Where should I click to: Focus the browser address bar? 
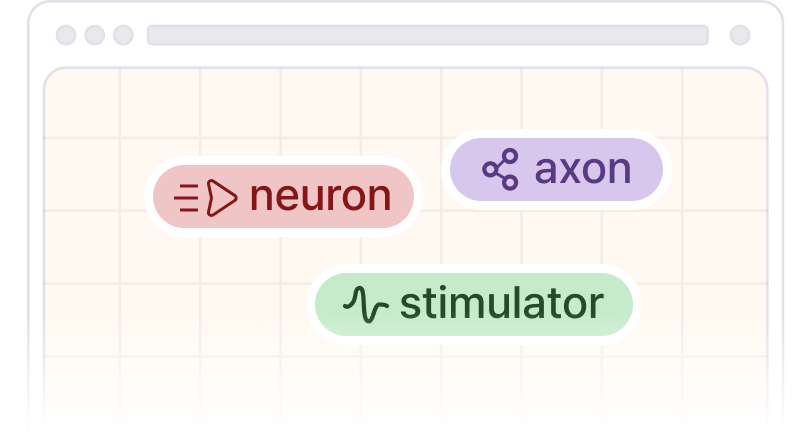pos(427,35)
